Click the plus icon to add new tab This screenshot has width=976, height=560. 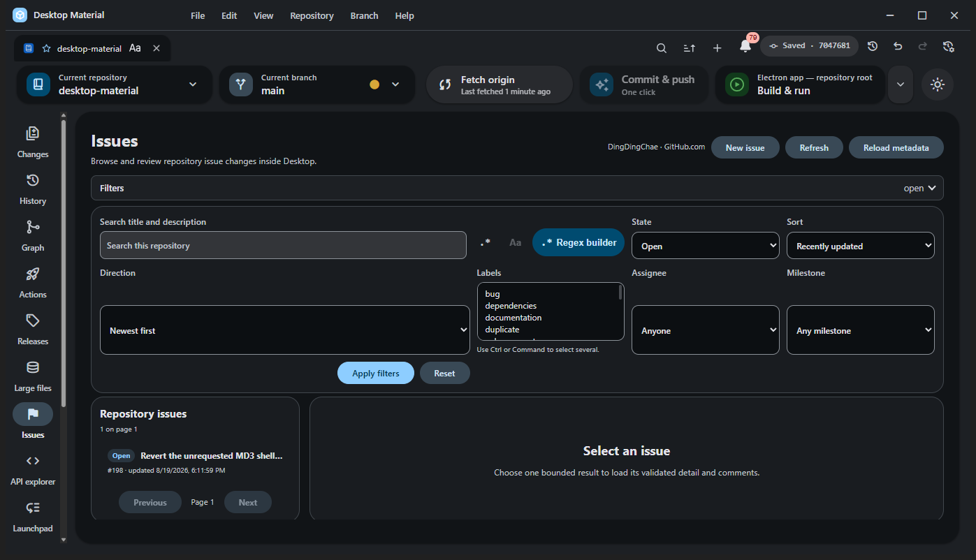717,47
